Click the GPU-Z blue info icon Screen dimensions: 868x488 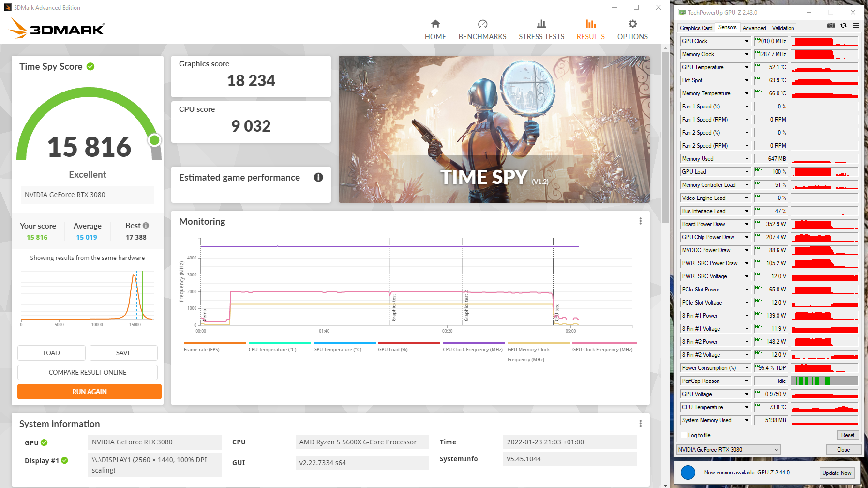(688, 473)
